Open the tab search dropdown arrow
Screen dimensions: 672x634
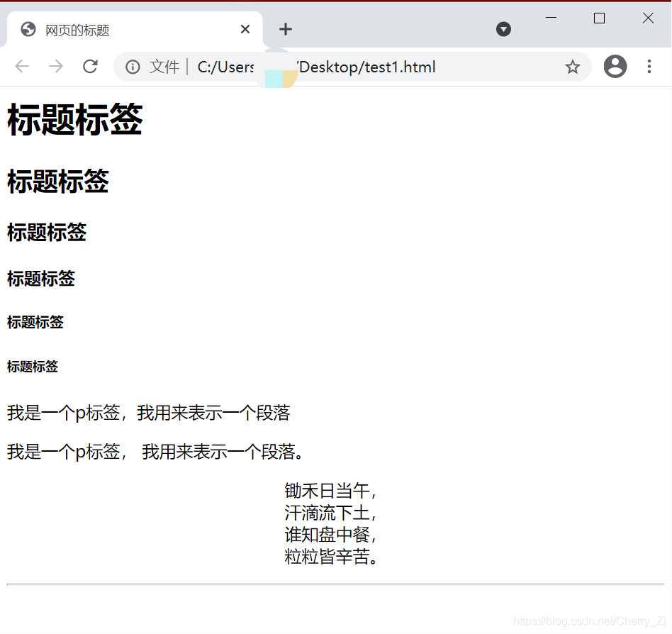tap(503, 29)
